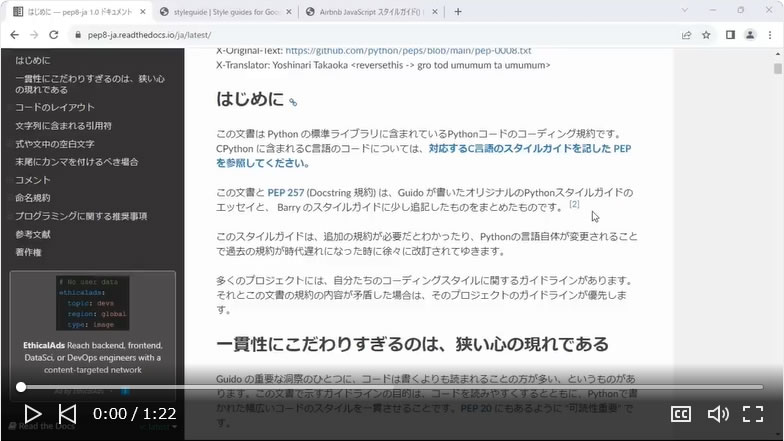Go forward in browser history
The image size is (784, 441).
[34, 35]
